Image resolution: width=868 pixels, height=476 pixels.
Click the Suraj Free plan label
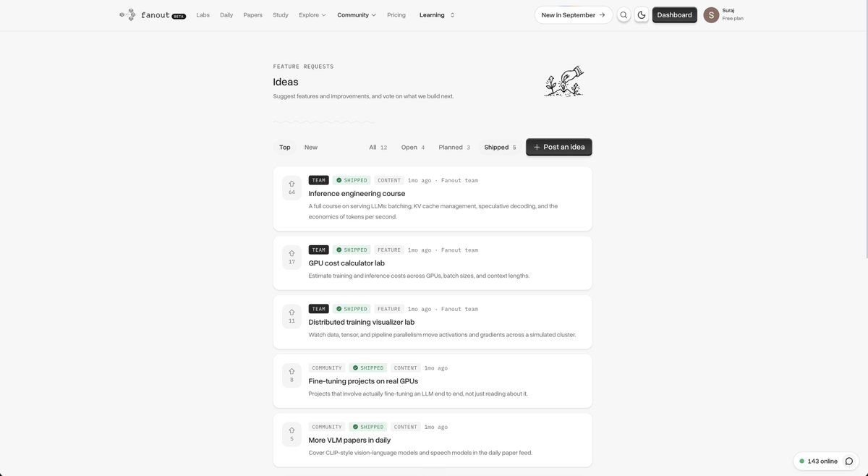click(x=733, y=14)
